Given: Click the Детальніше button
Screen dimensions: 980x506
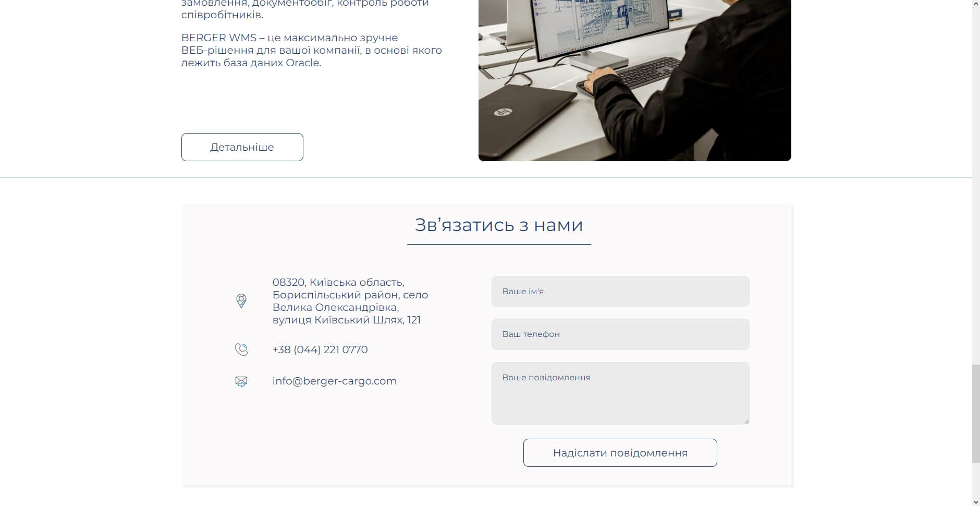Looking at the screenshot, I should coord(242,147).
